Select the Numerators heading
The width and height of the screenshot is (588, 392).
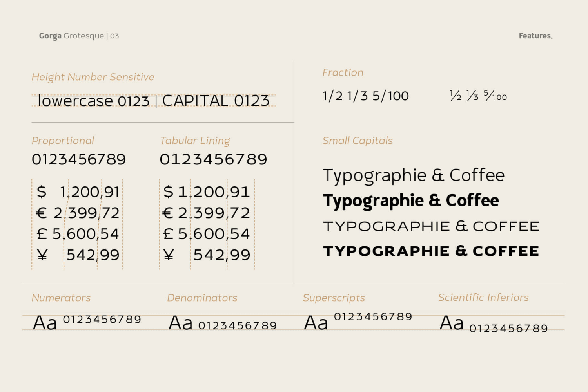(x=61, y=298)
